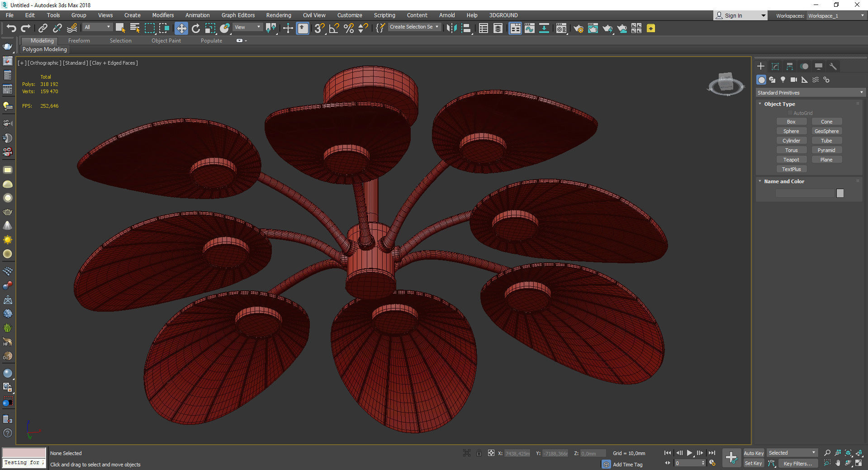Create a Sphere primitive
This screenshot has width=868, height=470.
coord(791,131)
